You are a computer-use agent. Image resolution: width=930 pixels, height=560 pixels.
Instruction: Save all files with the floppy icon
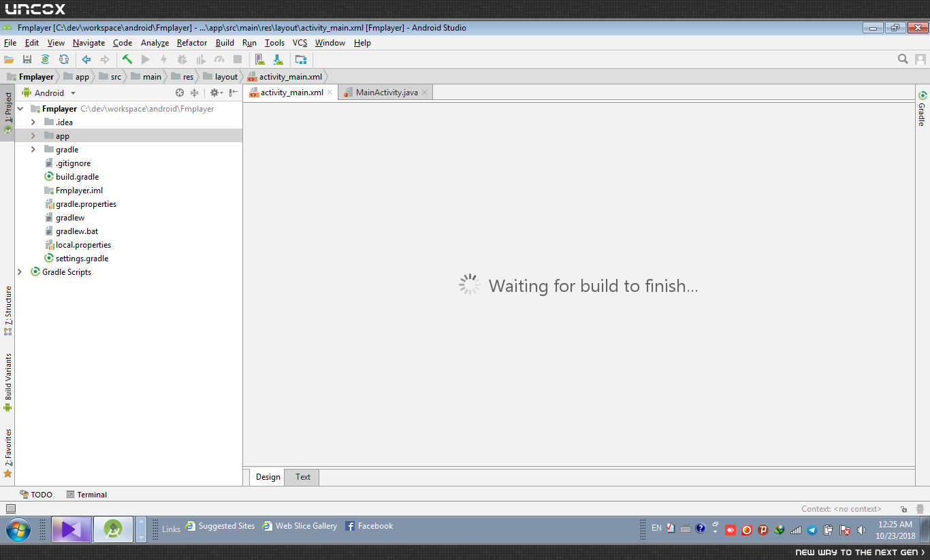click(x=27, y=60)
